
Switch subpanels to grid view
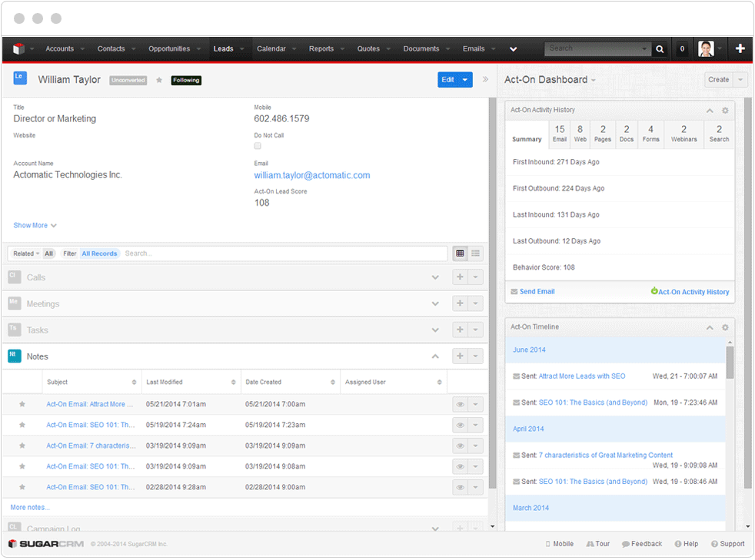pos(460,253)
